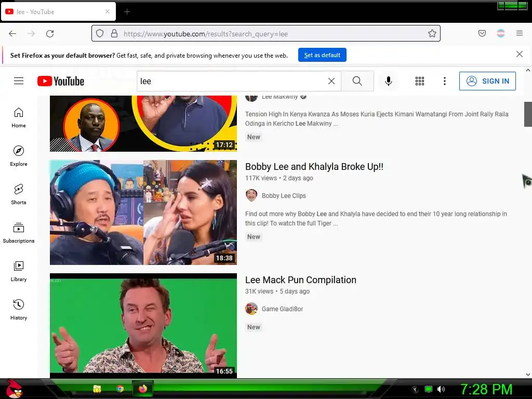
Task: Click the padlock site info icon
Action: click(x=114, y=33)
